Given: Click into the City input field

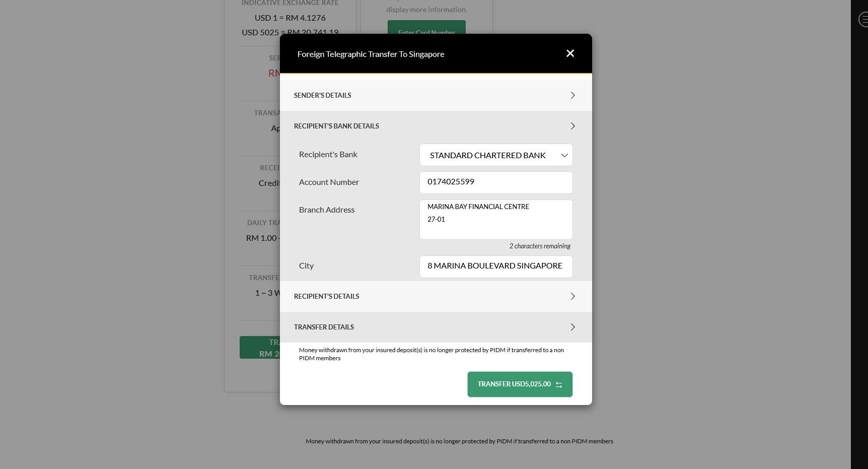Looking at the screenshot, I should click(495, 266).
